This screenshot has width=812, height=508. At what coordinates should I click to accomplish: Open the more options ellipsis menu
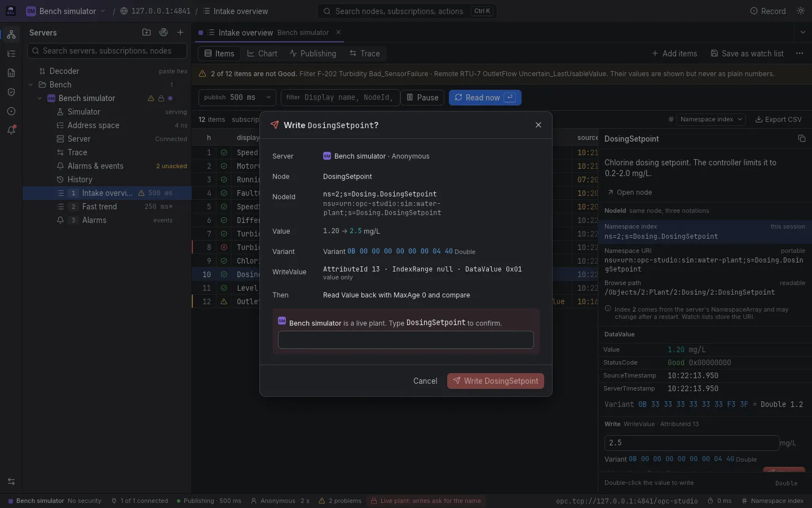point(800,54)
